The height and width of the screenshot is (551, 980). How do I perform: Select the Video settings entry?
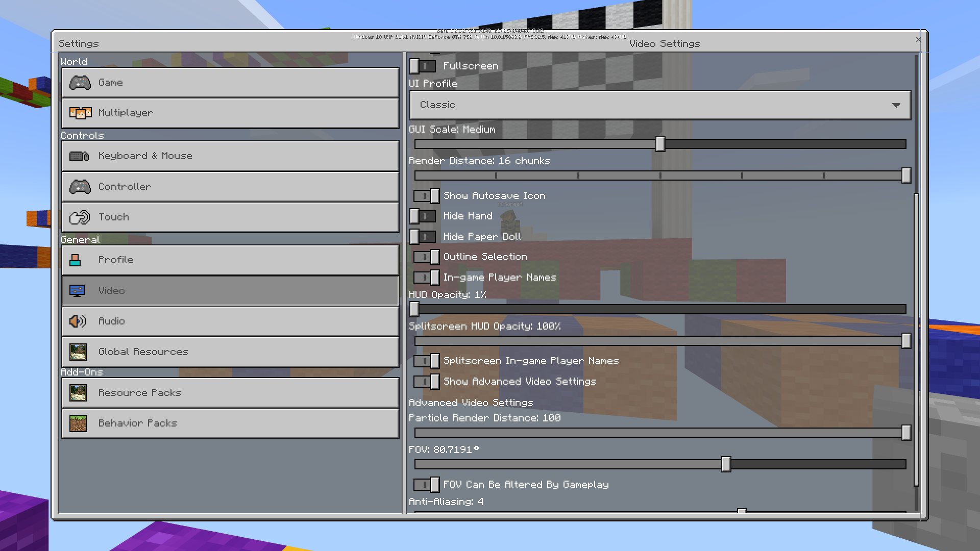pos(230,291)
